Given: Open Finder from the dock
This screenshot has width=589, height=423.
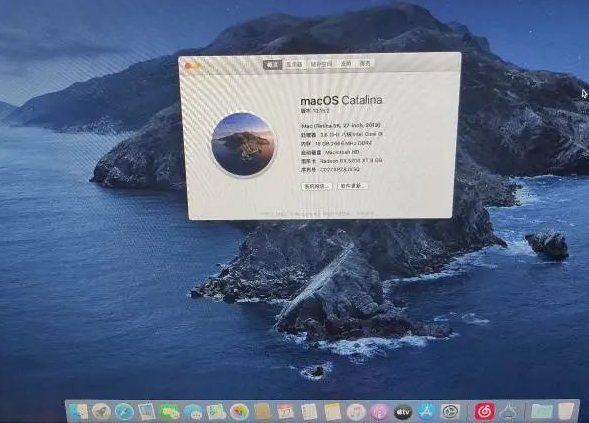Looking at the screenshot, I should click(x=79, y=412).
